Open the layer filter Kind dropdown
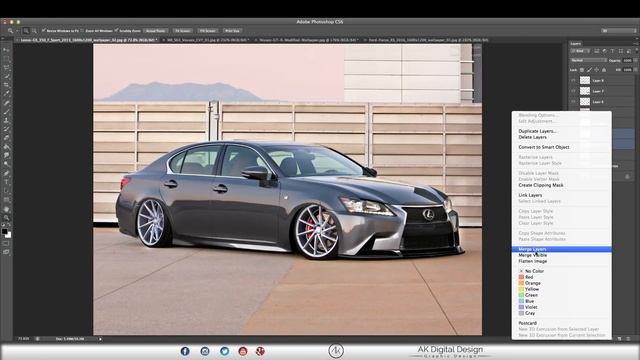The height and width of the screenshot is (360, 640). (580, 51)
